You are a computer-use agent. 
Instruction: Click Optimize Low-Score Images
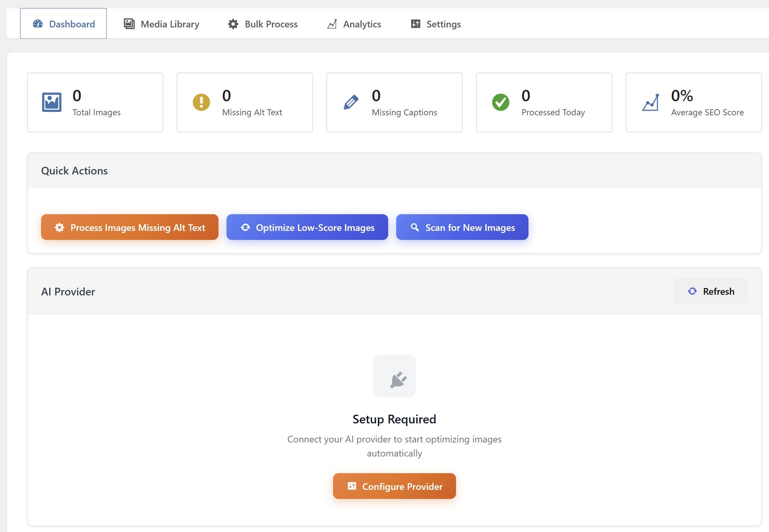(x=307, y=227)
